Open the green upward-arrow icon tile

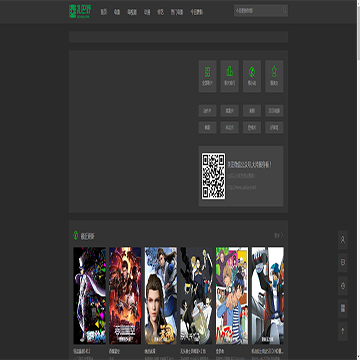pos(274,76)
